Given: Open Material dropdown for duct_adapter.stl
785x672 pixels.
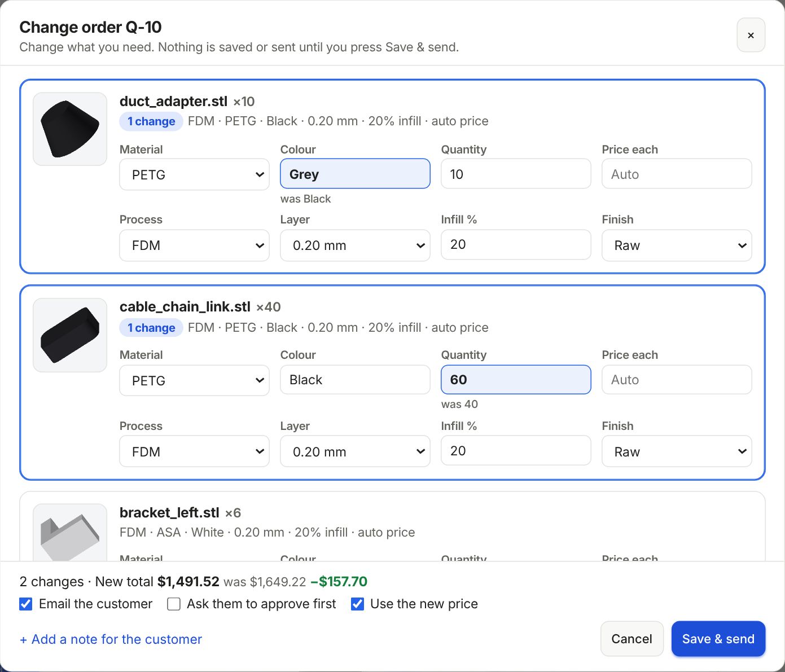Looking at the screenshot, I should [x=194, y=174].
